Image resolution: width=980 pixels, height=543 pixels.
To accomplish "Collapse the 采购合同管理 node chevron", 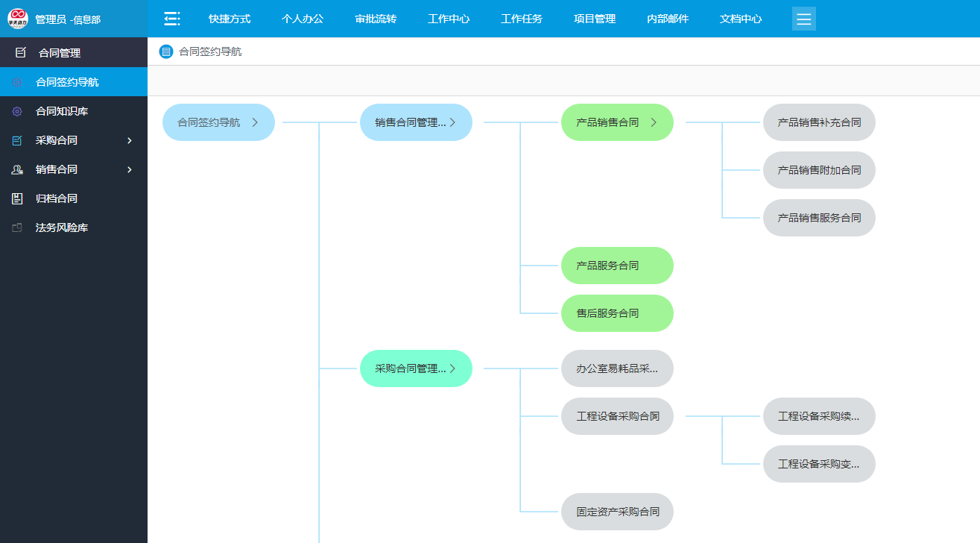I will 452,368.
